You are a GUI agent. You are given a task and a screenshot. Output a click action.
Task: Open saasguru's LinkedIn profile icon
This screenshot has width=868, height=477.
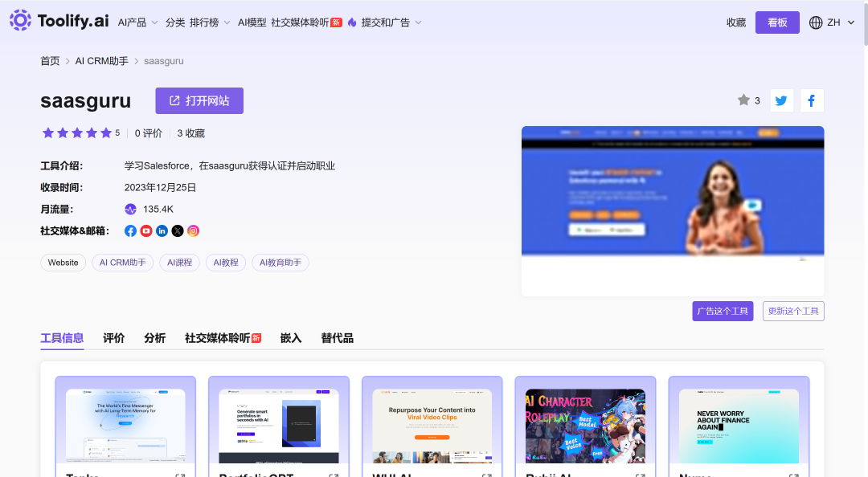click(162, 230)
